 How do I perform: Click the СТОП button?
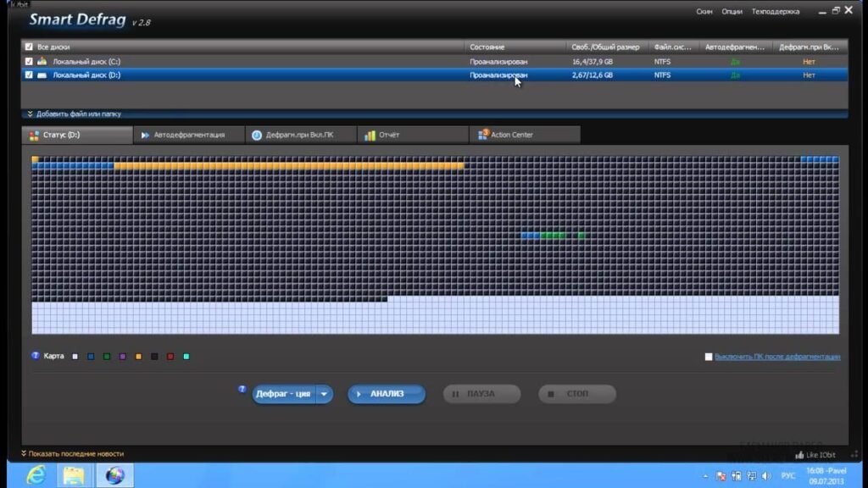576,394
